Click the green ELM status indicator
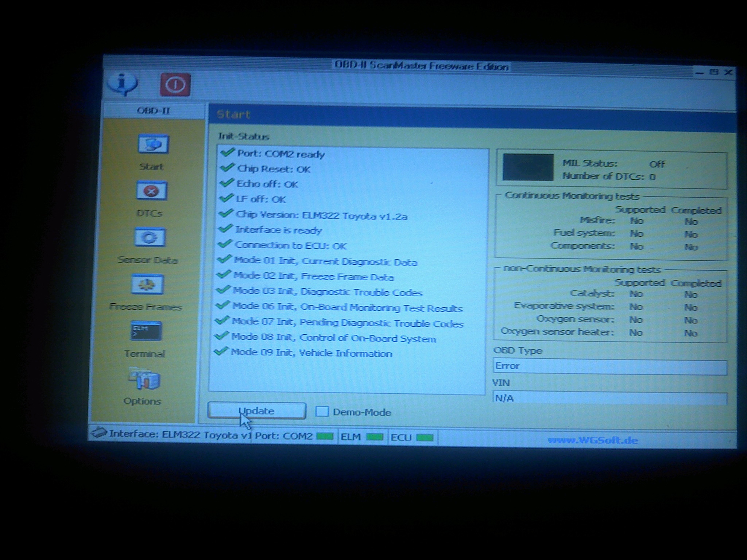 (x=374, y=437)
